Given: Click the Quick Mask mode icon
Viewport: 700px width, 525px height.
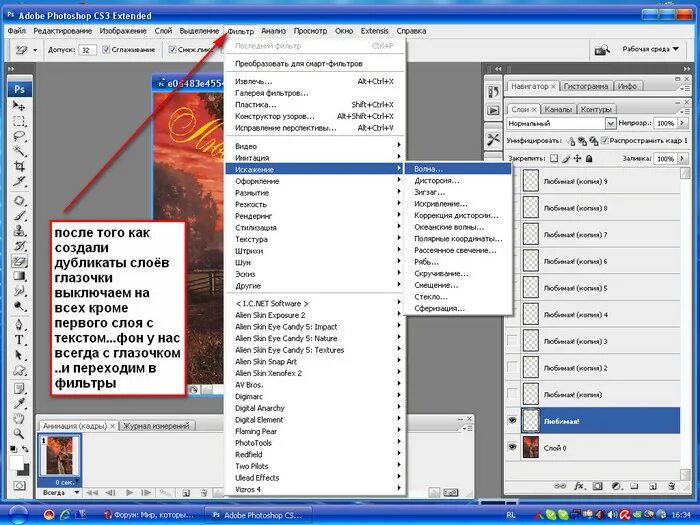Looking at the screenshot, I should [19, 485].
